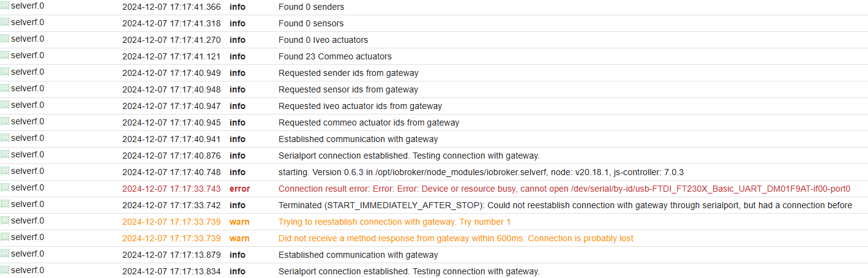
Task: Click the timestamp 2024-12-07 17:17:13.834
Action: 171,271
